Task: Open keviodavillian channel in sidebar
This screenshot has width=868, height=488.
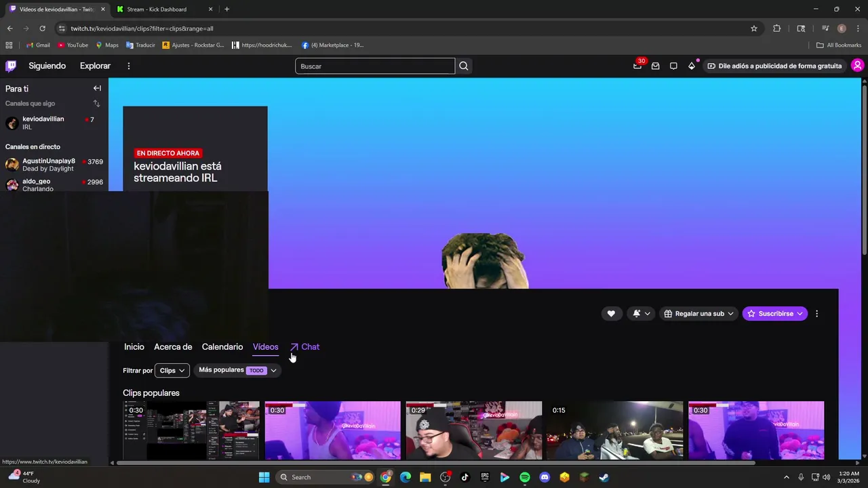Action: click(x=53, y=123)
